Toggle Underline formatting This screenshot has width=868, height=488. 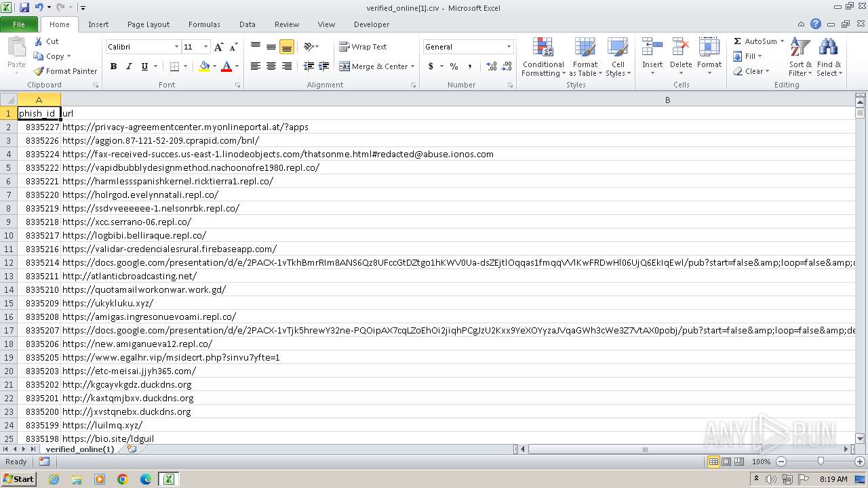point(144,66)
